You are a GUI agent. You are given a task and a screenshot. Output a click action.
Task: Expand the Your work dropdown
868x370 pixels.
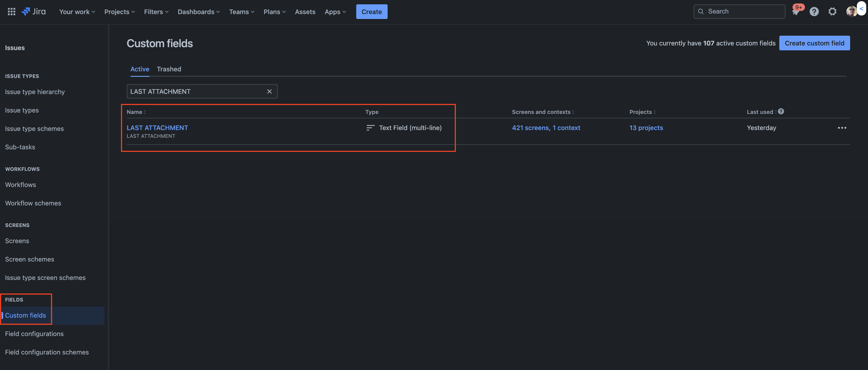(x=77, y=12)
